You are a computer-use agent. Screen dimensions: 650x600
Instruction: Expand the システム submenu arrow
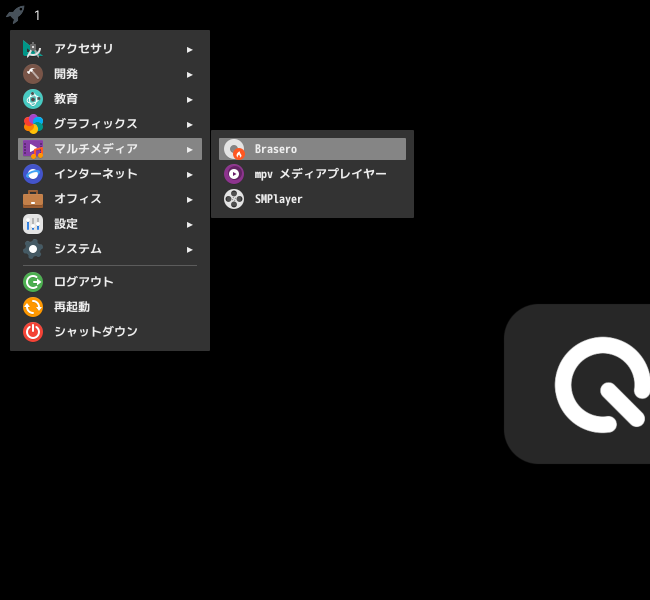pyautogui.click(x=189, y=250)
